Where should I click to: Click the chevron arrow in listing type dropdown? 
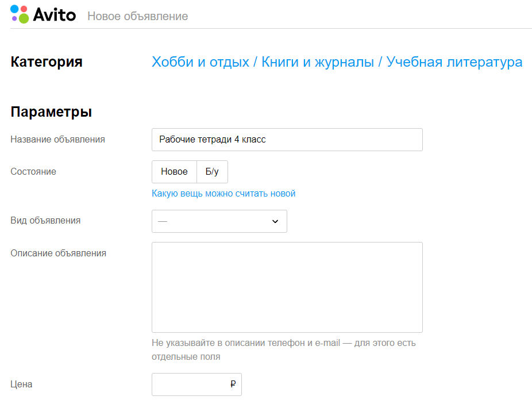[x=275, y=221]
